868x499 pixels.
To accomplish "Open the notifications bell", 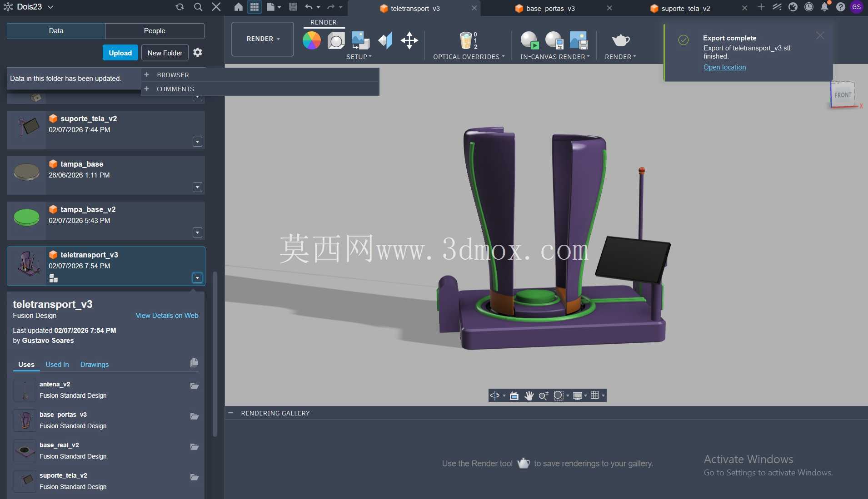I will [825, 7].
